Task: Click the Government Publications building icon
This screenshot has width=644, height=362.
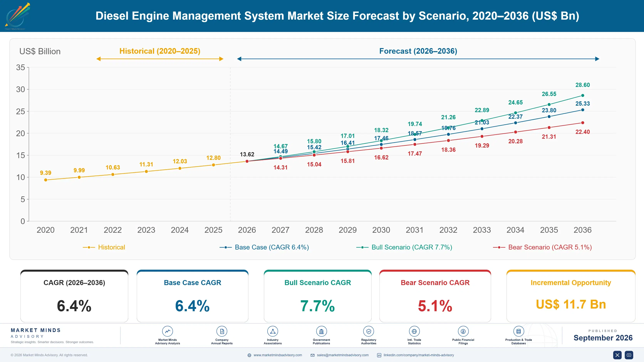Action: pos(321,331)
